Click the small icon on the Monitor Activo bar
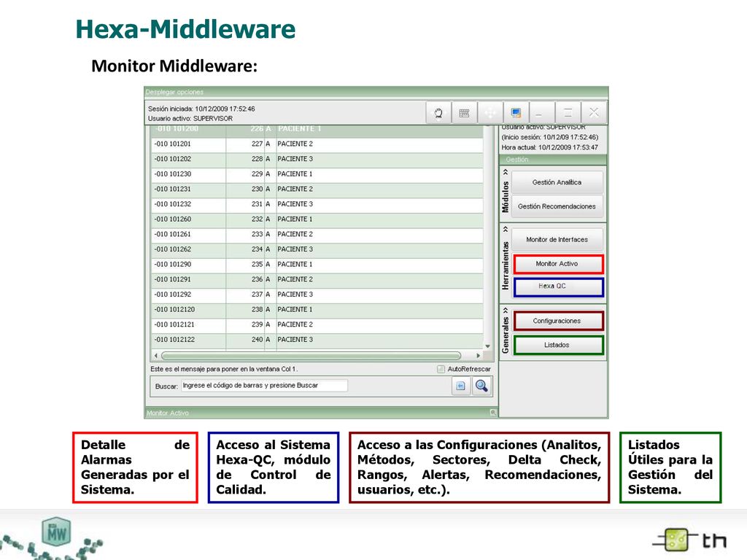This screenshot has height=560, width=747. click(x=493, y=413)
